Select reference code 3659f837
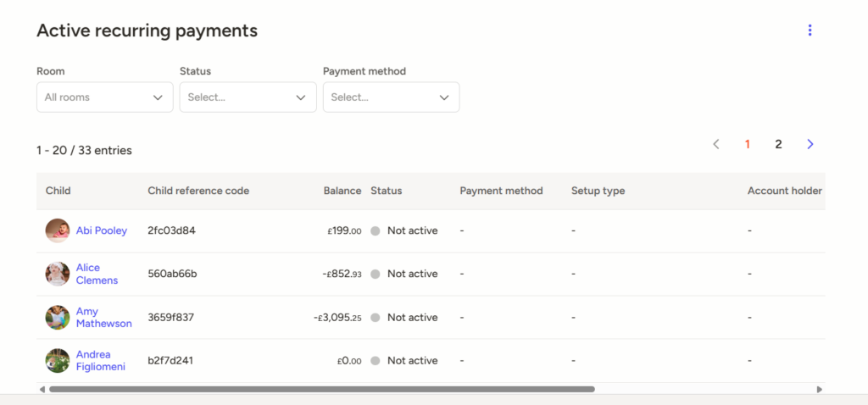The width and height of the screenshot is (868, 405). click(171, 318)
